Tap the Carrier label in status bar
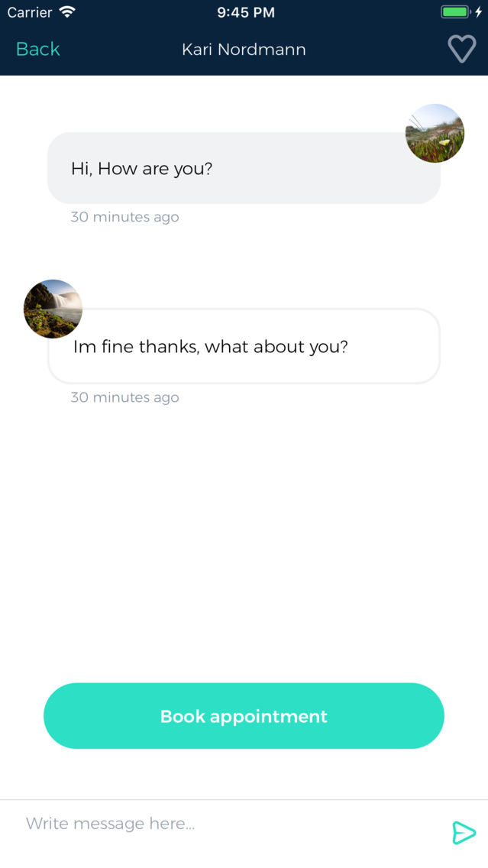Image resolution: width=488 pixels, height=868 pixels. click(x=29, y=12)
